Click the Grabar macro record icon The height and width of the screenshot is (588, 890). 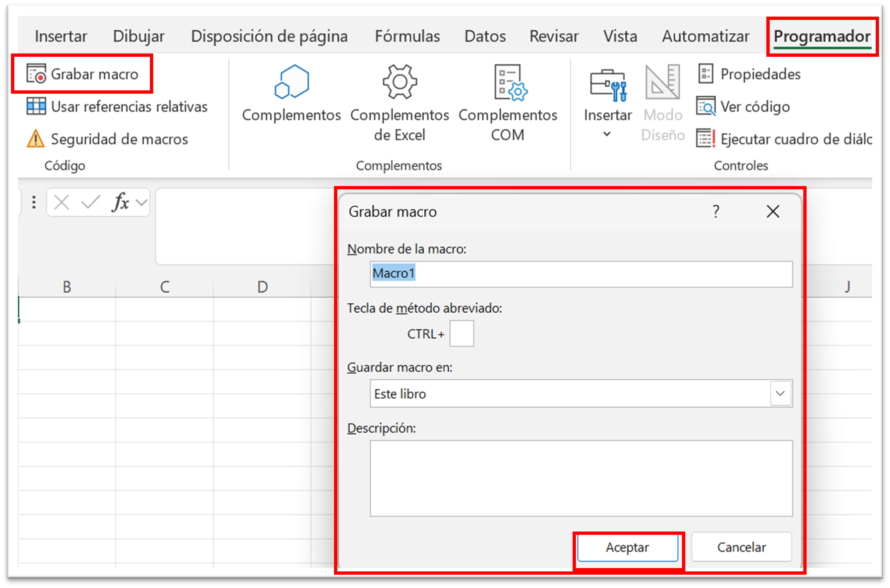pos(36,74)
